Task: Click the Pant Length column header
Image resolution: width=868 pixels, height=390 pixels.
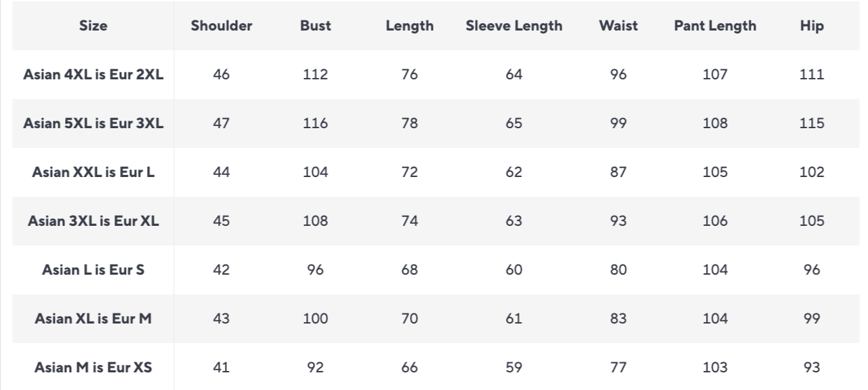Action: [715, 26]
